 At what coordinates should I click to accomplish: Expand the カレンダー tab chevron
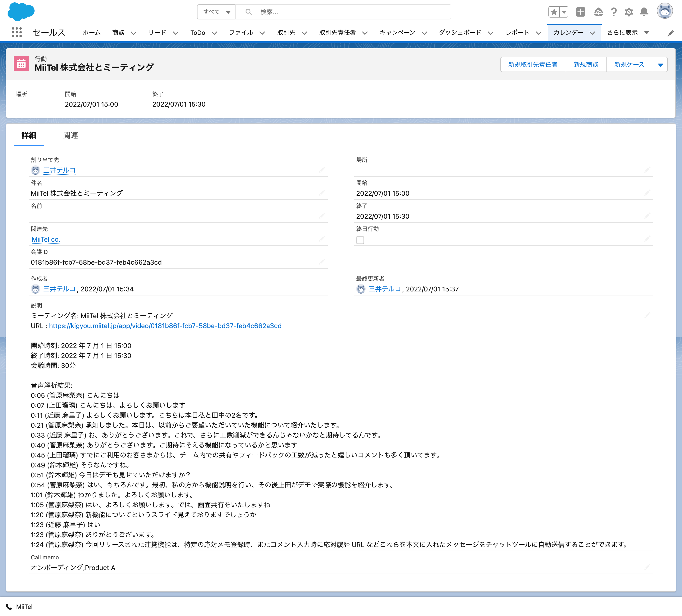[592, 33]
